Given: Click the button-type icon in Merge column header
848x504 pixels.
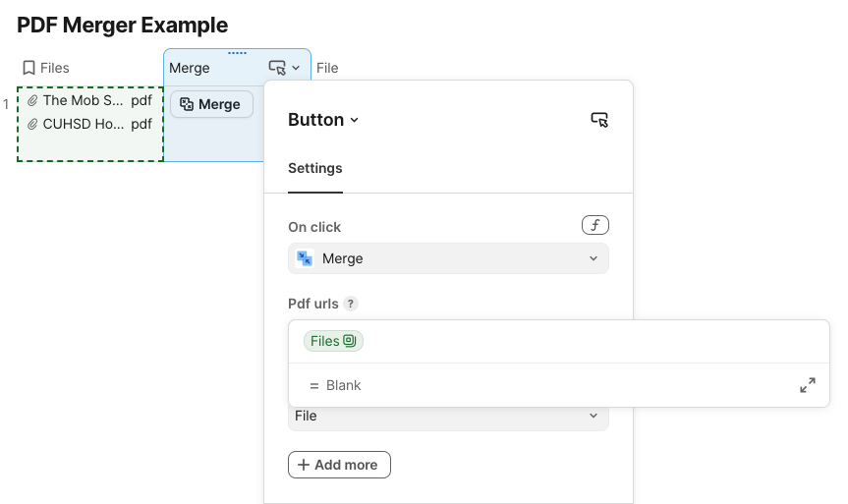Looking at the screenshot, I should tap(277, 68).
